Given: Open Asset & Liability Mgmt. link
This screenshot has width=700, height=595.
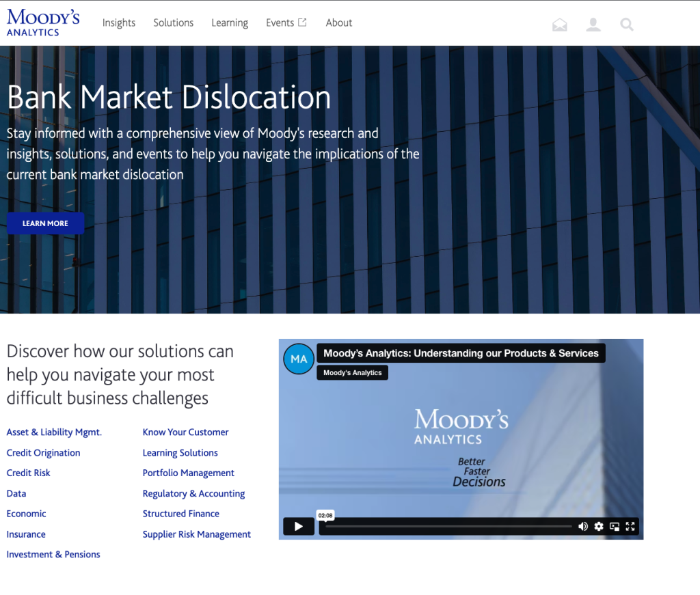Looking at the screenshot, I should tap(54, 432).
